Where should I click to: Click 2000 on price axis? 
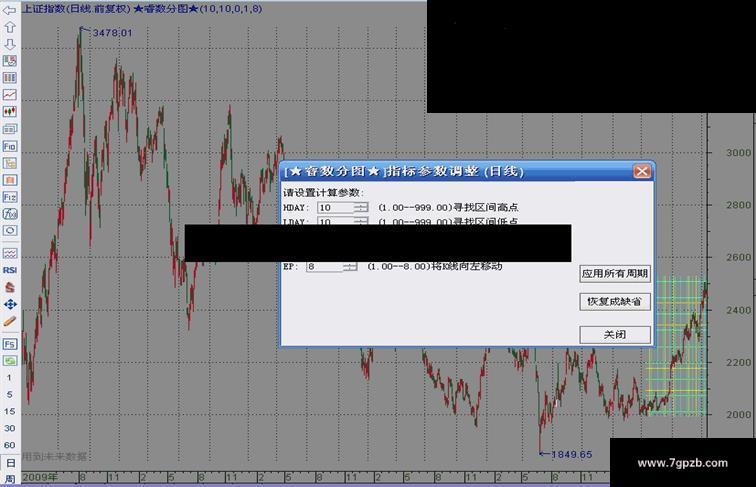coord(738,414)
